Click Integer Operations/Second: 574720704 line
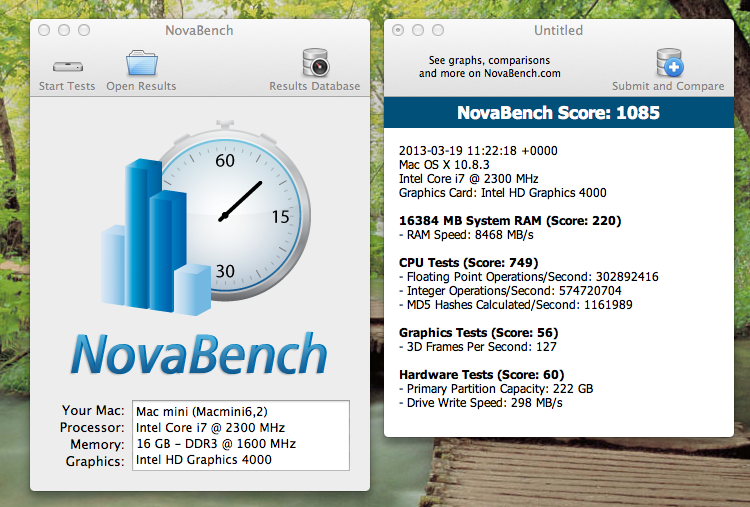The image size is (750, 507). point(510,291)
